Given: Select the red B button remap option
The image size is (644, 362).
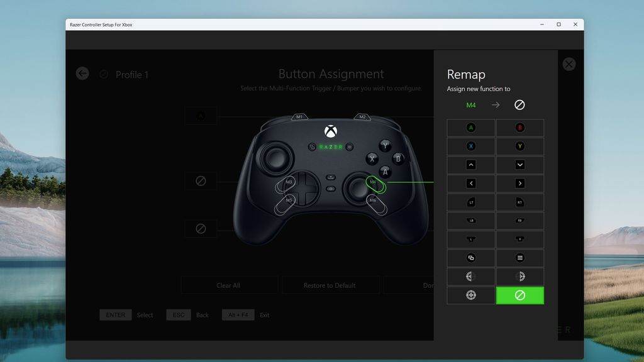Looking at the screenshot, I should (520, 127).
